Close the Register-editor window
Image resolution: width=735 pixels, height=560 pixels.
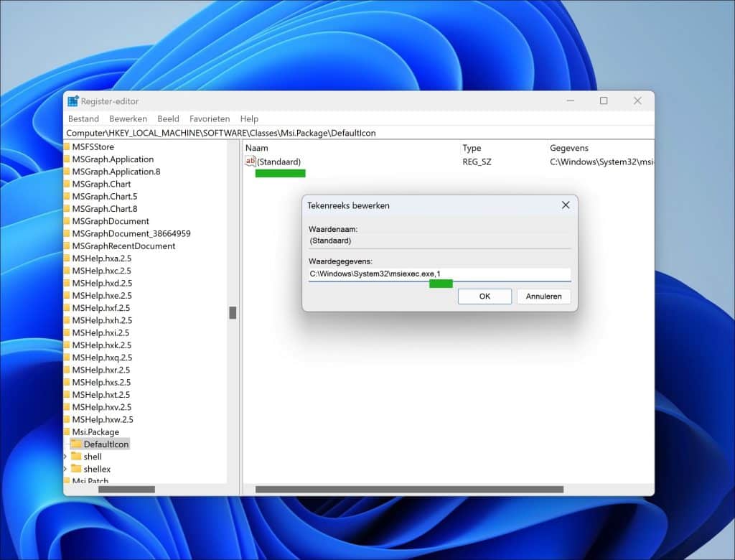[x=637, y=101]
